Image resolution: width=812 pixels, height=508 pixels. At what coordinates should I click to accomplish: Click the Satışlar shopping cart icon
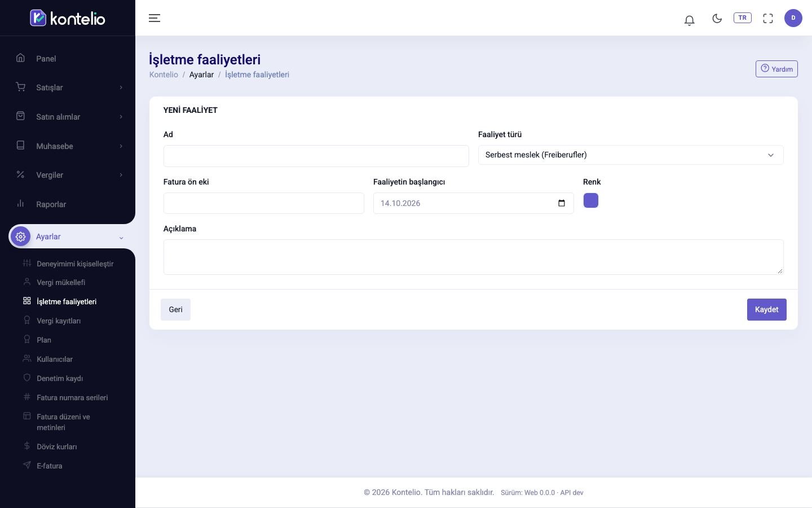[20, 86]
